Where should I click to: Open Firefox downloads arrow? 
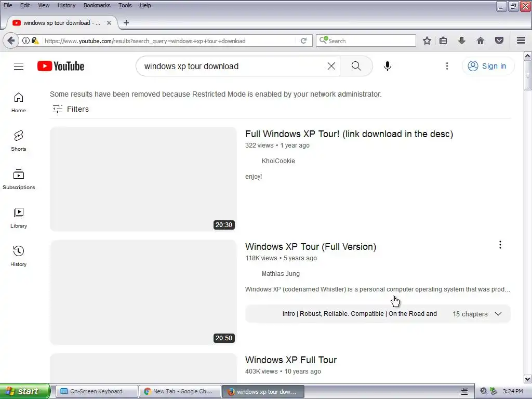click(462, 41)
